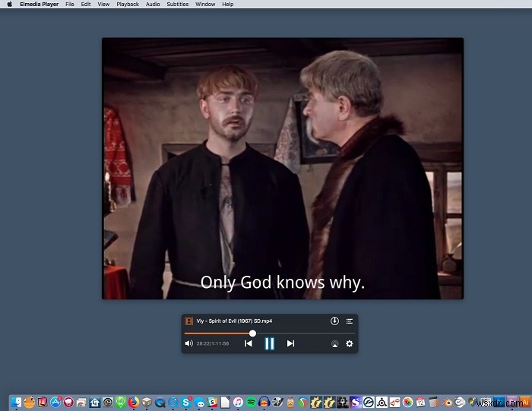The height and width of the screenshot is (411, 532).
Task: Click the orange film icon beside the title
Action: click(x=188, y=321)
